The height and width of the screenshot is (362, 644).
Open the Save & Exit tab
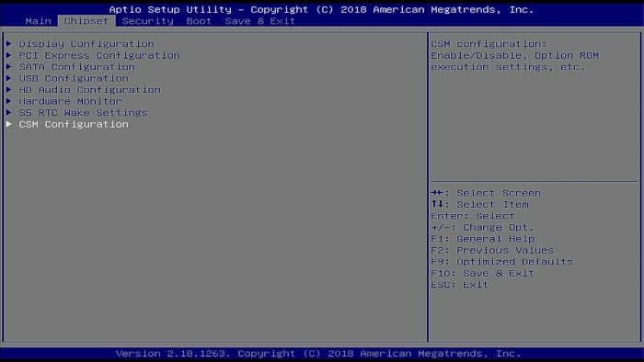(259, 21)
